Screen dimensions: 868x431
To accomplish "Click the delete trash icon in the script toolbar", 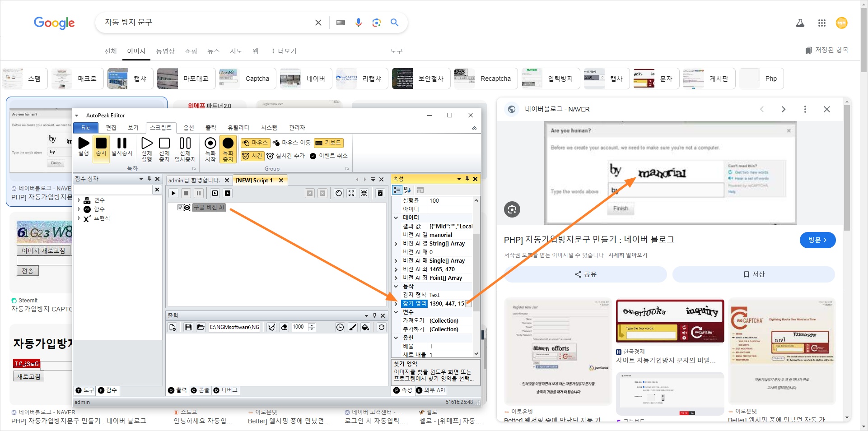I will click(380, 193).
